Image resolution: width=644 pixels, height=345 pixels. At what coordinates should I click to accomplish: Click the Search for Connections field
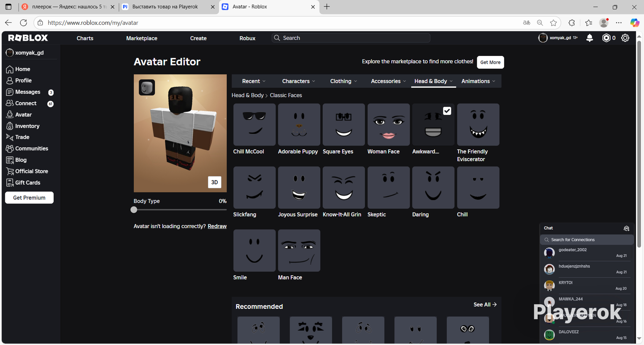pos(587,240)
